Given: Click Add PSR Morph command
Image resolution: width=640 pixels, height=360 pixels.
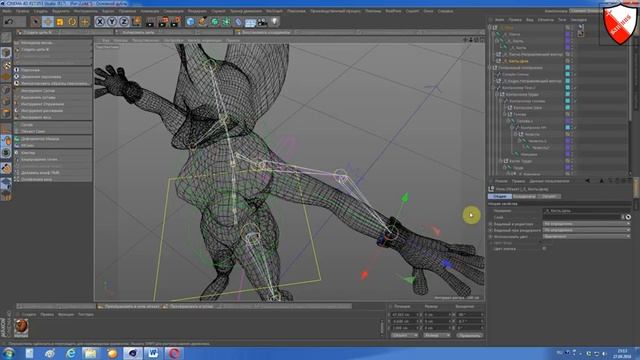Looking at the screenshot, I should (x=40, y=173).
